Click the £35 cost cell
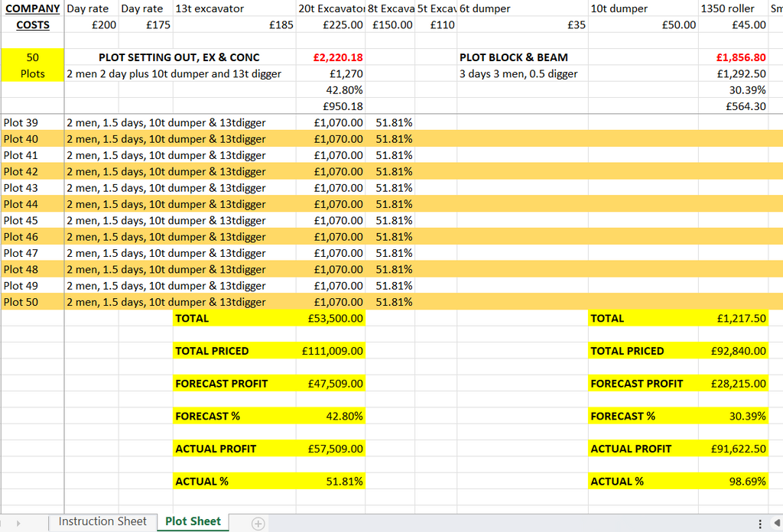This screenshot has height=532, width=783. 522,25
